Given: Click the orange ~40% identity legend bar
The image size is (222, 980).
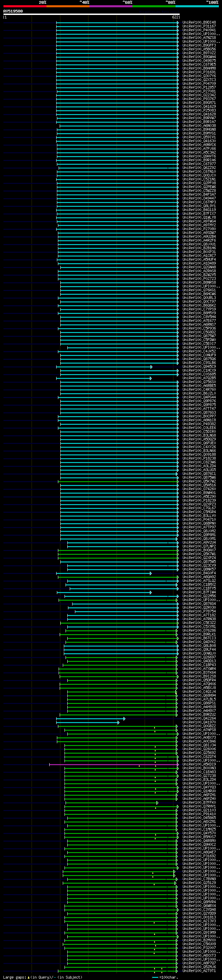Looking at the screenshot, I should coord(68,6).
